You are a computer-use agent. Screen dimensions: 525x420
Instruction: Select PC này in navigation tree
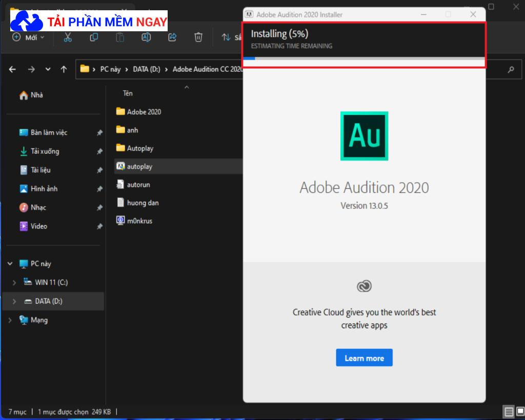[41, 264]
